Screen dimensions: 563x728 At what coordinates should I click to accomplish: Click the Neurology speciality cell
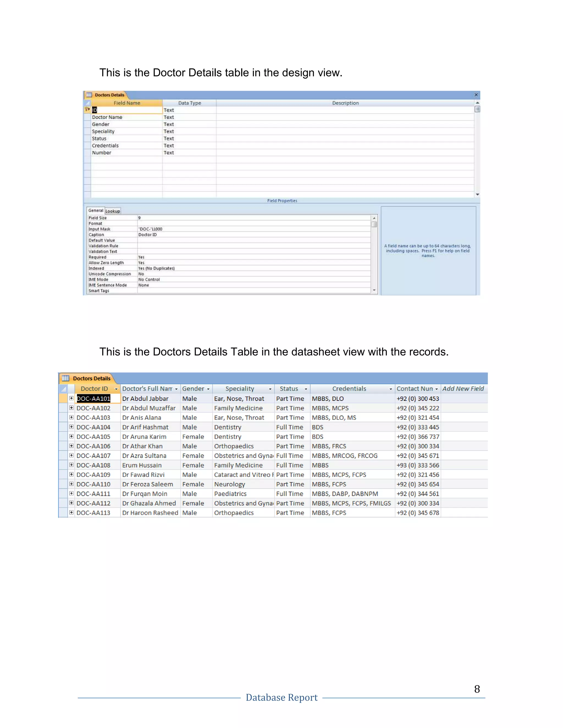(x=244, y=484)
